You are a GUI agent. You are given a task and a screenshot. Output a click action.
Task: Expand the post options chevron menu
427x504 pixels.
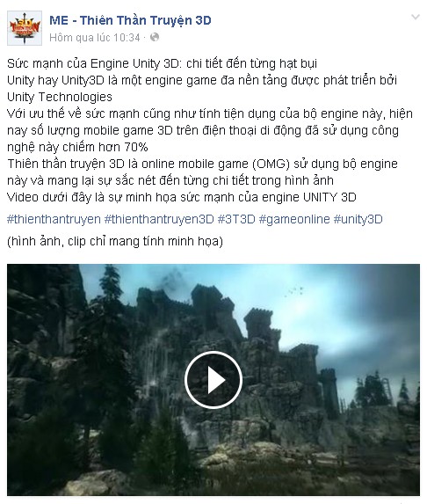click(416, 17)
